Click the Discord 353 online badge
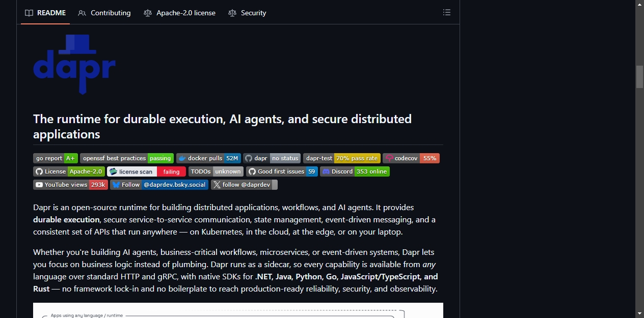This screenshot has height=318, width=644. (355, 171)
